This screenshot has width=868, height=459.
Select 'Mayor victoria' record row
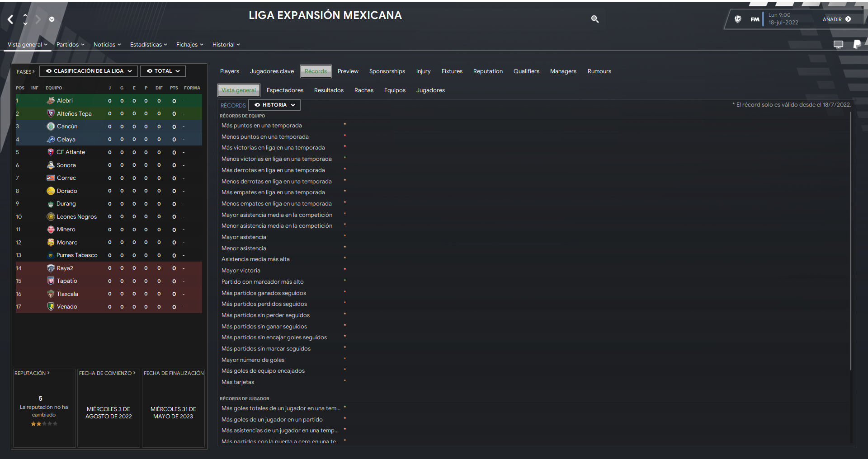point(241,271)
